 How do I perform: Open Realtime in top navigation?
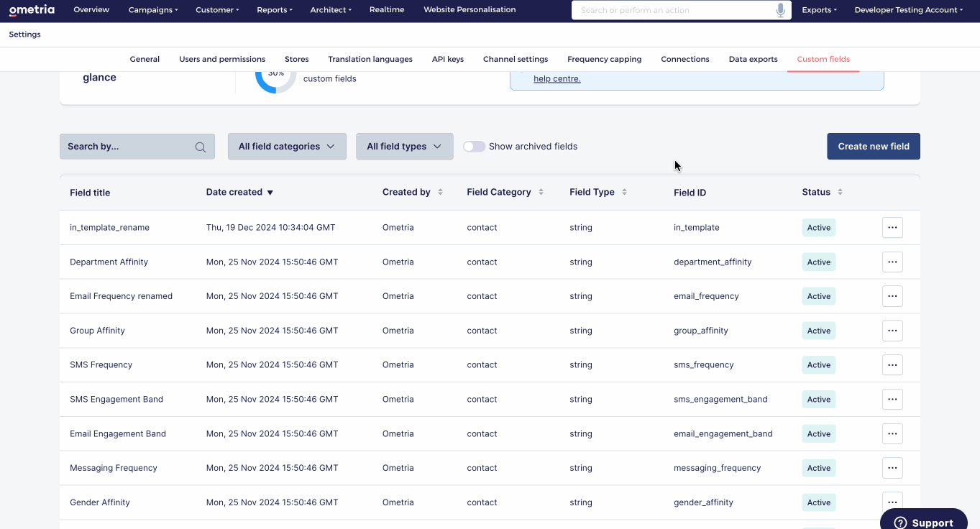tap(387, 10)
